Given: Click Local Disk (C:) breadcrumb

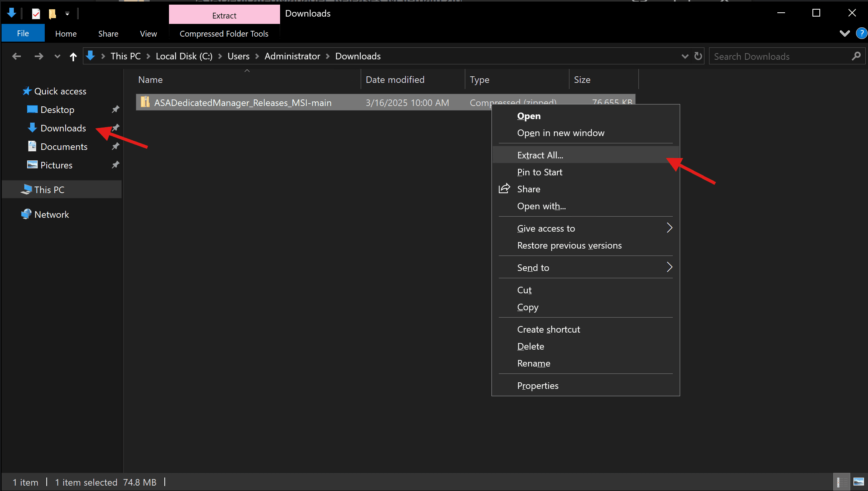Looking at the screenshot, I should tap(184, 56).
